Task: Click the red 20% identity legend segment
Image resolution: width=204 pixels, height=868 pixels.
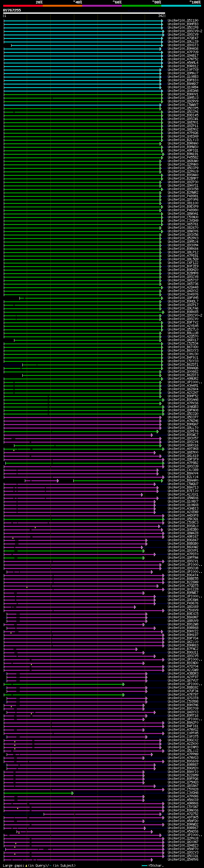Action: tap(23, 6)
